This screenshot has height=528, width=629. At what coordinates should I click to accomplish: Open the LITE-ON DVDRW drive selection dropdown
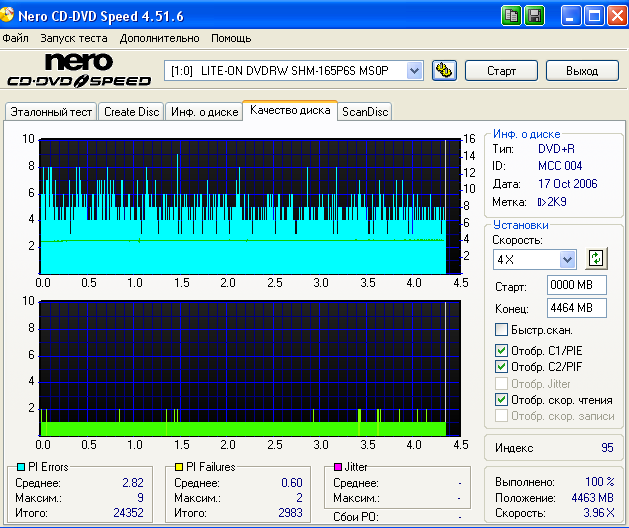point(414,70)
